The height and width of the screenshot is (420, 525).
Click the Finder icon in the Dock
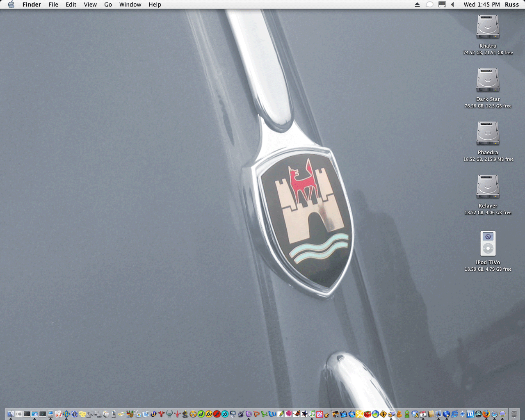point(11,414)
